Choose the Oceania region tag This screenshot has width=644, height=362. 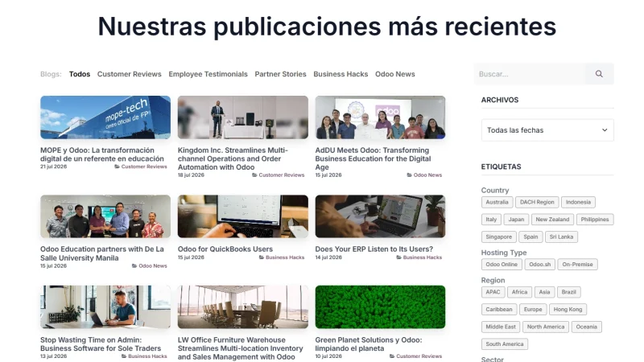point(587,327)
